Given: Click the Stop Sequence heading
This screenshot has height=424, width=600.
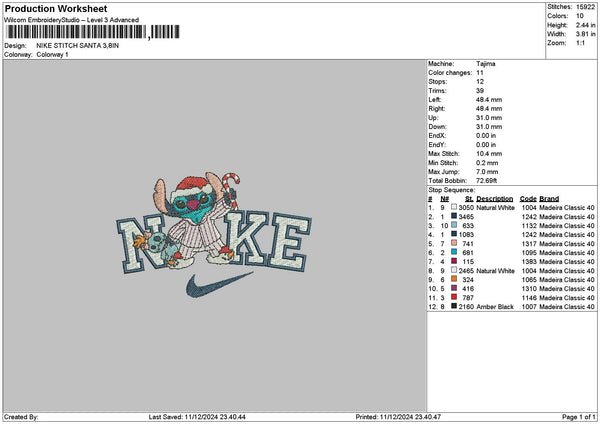Looking at the screenshot, I should (452, 190).
